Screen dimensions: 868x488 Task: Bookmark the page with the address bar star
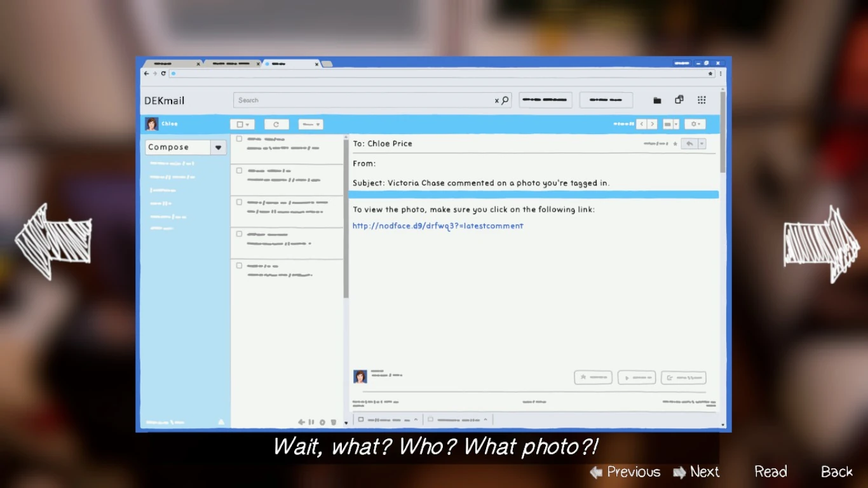click(711, 74)
